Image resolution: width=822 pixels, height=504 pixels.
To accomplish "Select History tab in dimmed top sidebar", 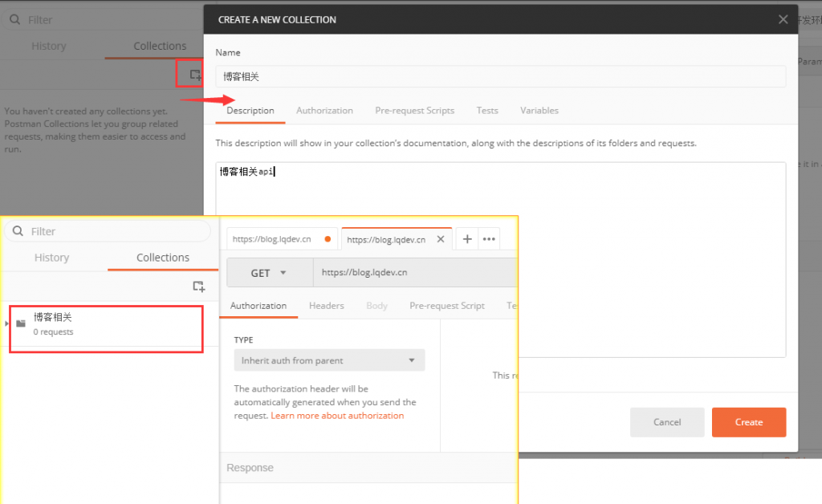I will point(49,46).
